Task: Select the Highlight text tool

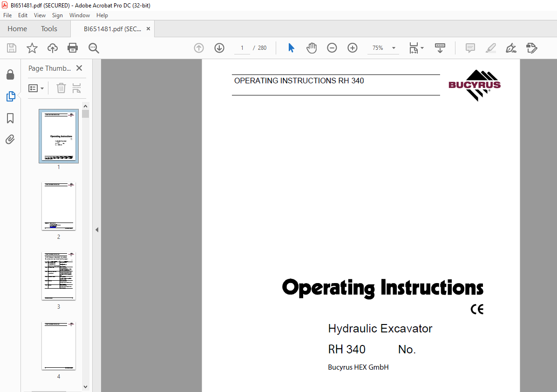Action: 491,48
